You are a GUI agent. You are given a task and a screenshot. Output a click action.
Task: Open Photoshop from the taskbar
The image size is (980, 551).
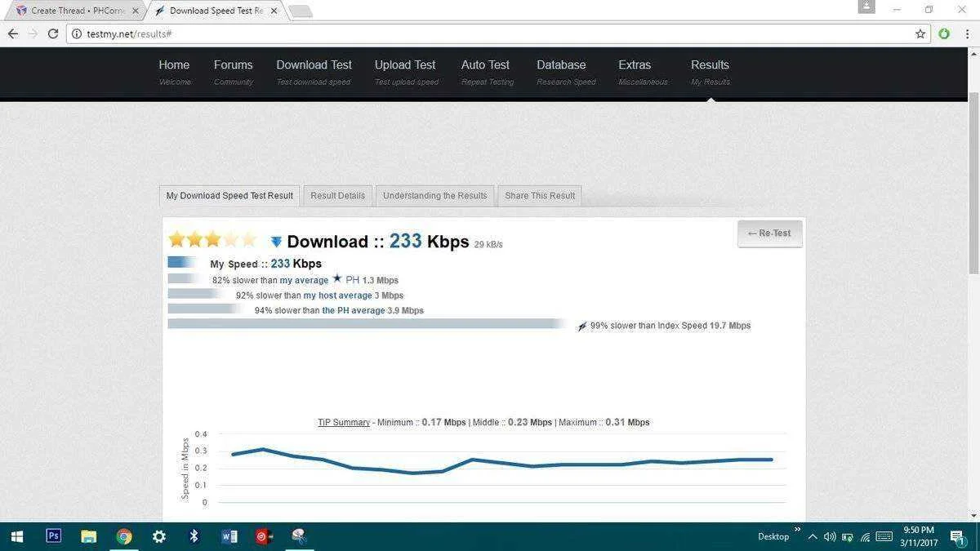53,536
